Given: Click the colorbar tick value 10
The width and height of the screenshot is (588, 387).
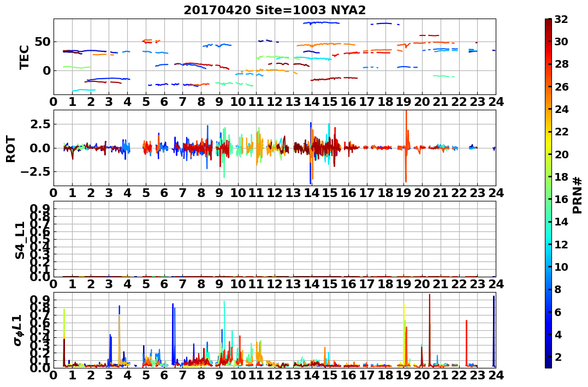Looking at the screenshot, I should [x=561, y=266].
